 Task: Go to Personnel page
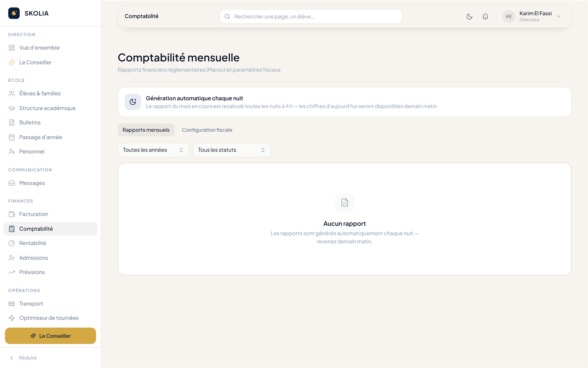click(50, 152)
